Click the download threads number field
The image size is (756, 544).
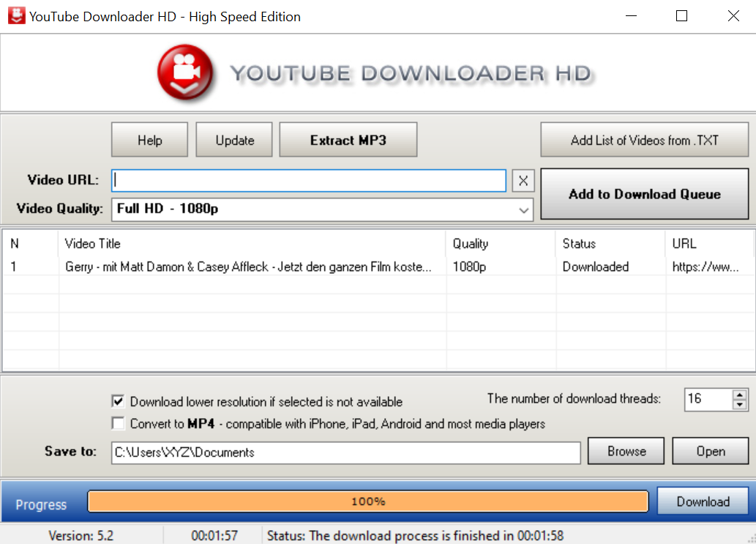[708, 399]
